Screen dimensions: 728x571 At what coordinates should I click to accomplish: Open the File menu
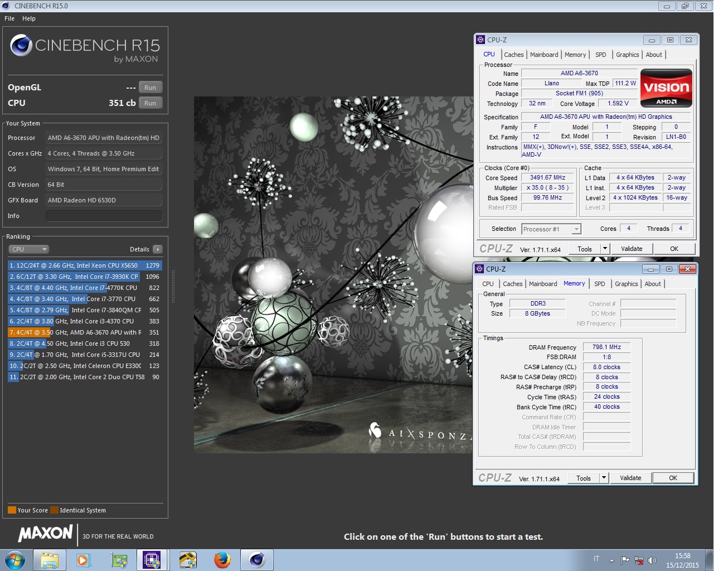tap(9, 18)
